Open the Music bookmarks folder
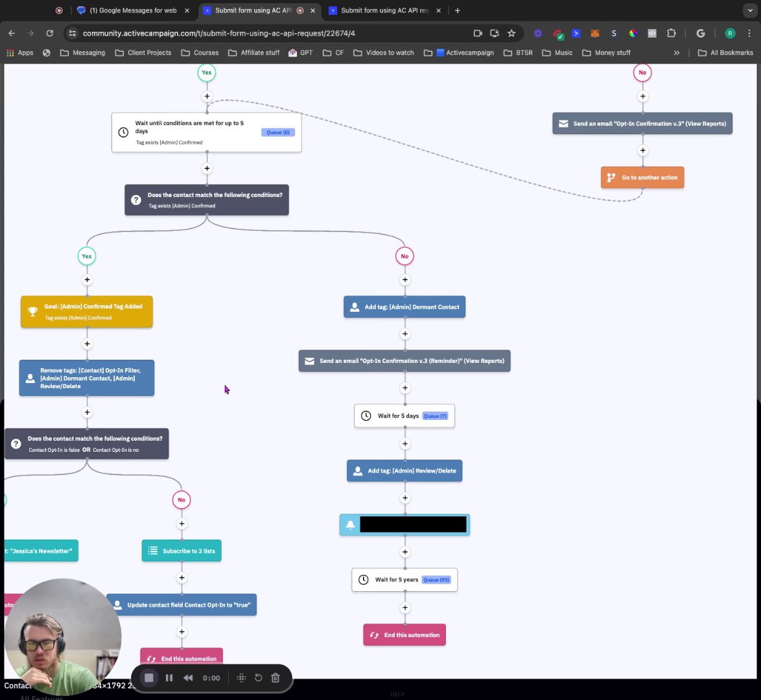The height and width of the screenshot is (700, 761). pos(557,52)
